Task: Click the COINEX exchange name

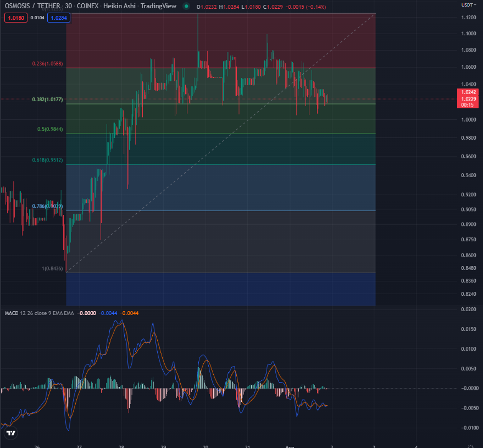Action: pos(87,6)
